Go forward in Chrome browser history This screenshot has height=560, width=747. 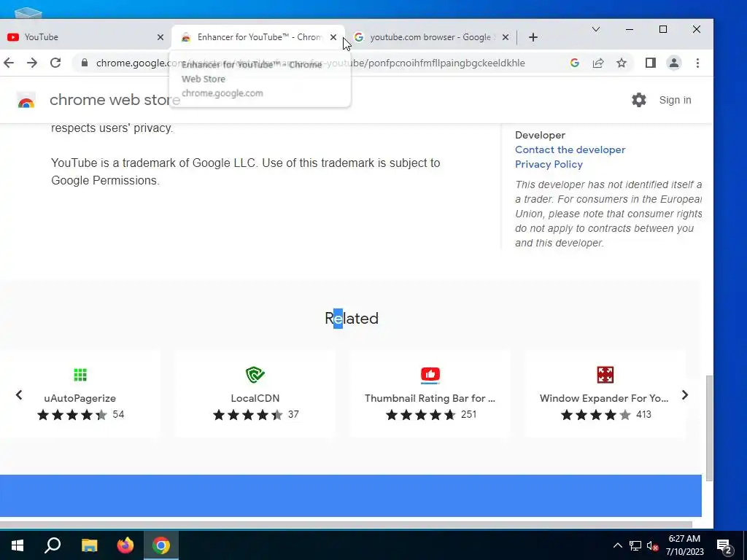click(x=32, y=63)
